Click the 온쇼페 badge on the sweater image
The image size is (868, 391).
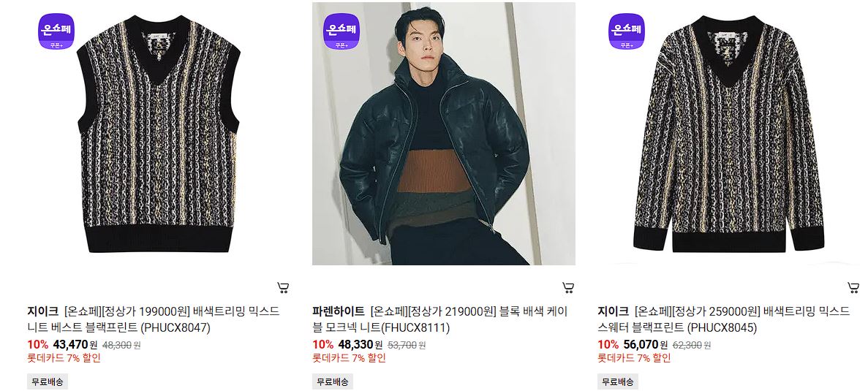point(627,31)
